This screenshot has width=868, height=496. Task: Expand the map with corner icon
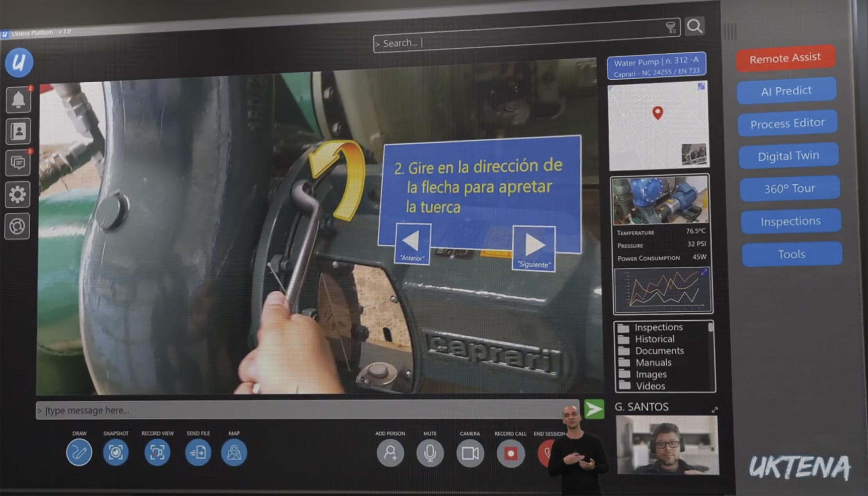point(701,86)
